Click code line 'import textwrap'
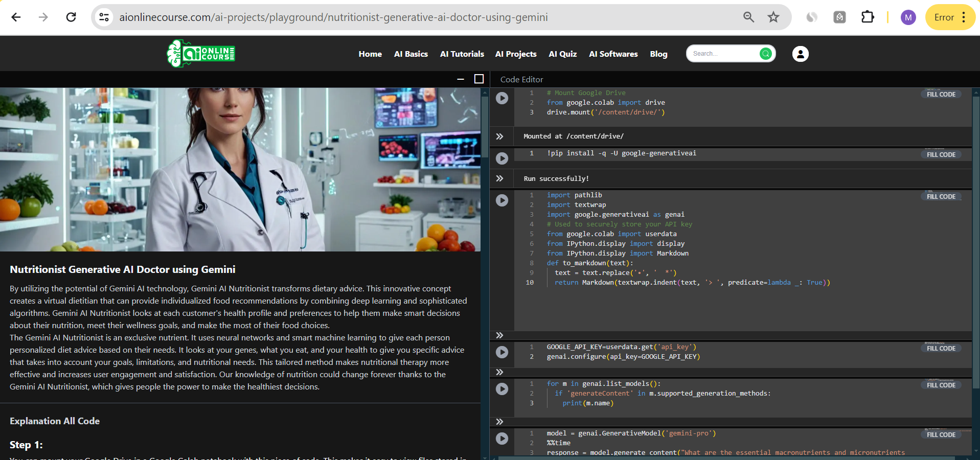 click(576, 205)
